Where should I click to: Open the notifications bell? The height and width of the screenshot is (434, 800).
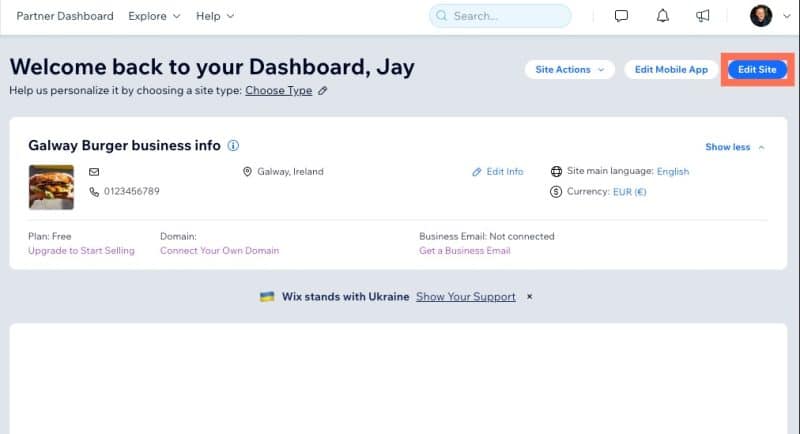(662, 16)
